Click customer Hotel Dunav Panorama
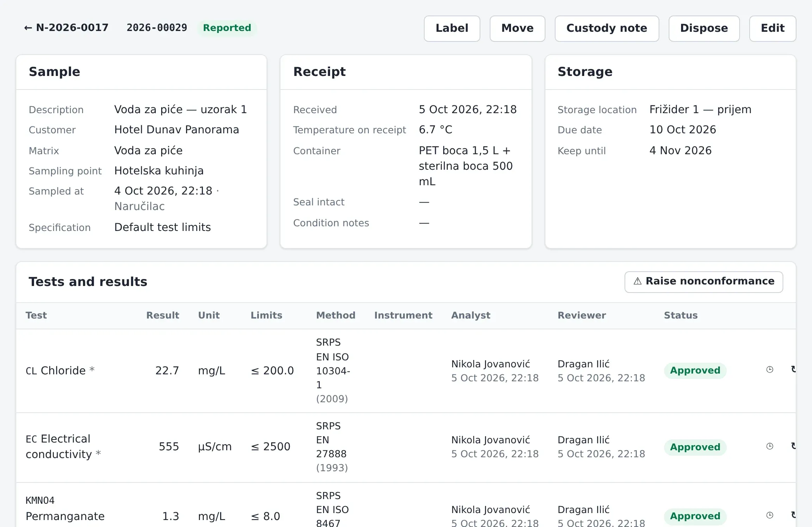The width and height of the screenshot is (812, 527). (177, 130)
